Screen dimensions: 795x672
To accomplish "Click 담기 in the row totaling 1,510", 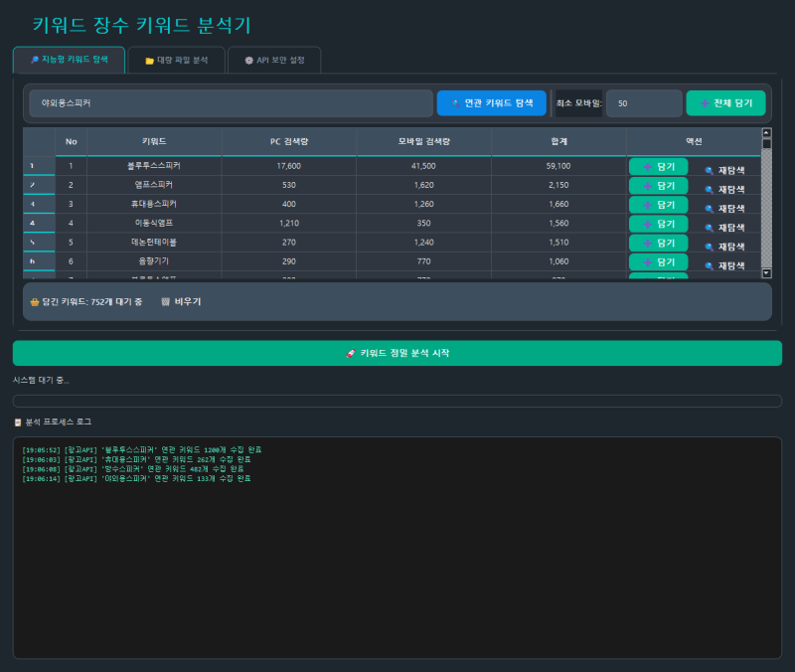I will point(658,243).
